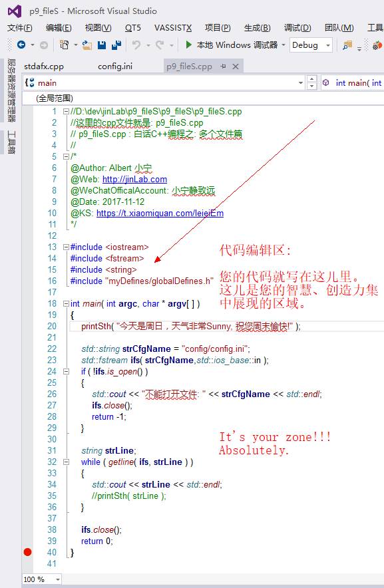This screenshot has height=588, width=384.
Task: Click the rightmost cut-off toolbar icon
Action: click(x=377, y=45)
